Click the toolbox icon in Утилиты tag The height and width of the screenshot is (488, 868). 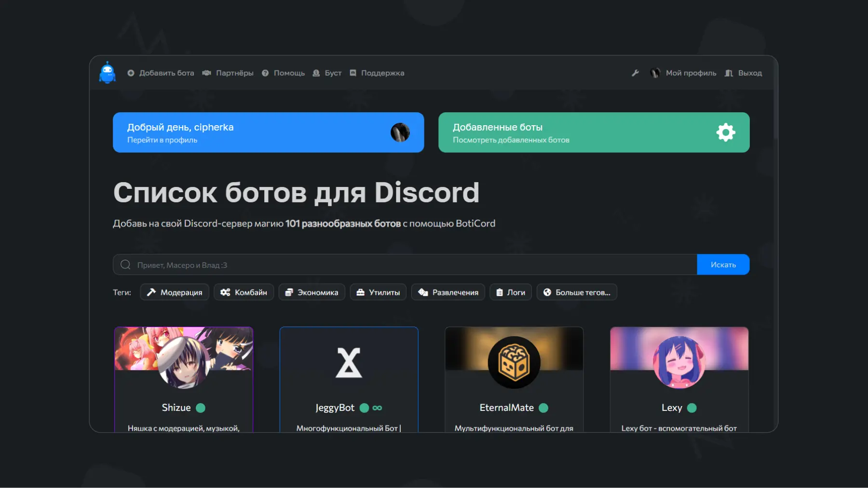360,292
